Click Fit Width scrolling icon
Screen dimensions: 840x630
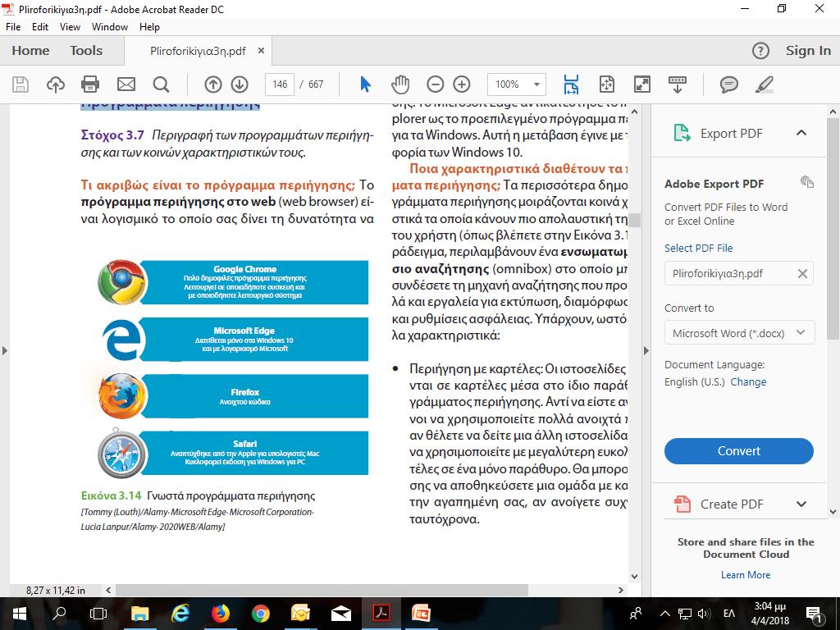click(572, 84)
